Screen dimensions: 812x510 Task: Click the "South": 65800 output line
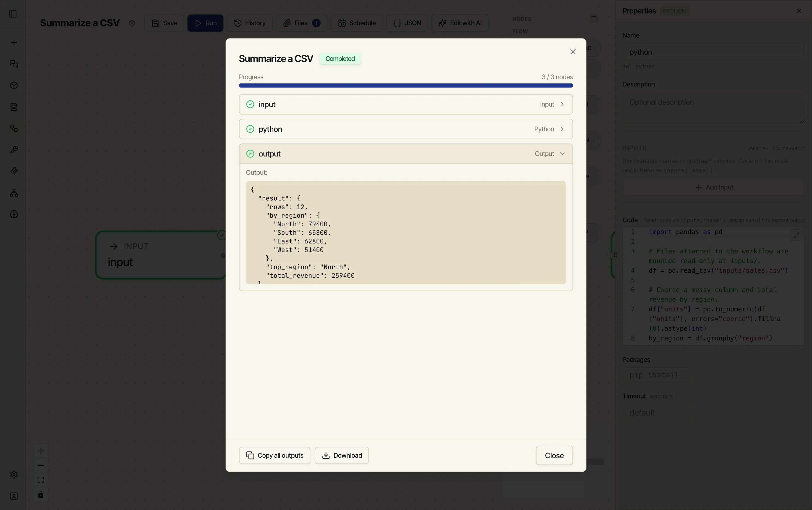(x=302, y=232)
